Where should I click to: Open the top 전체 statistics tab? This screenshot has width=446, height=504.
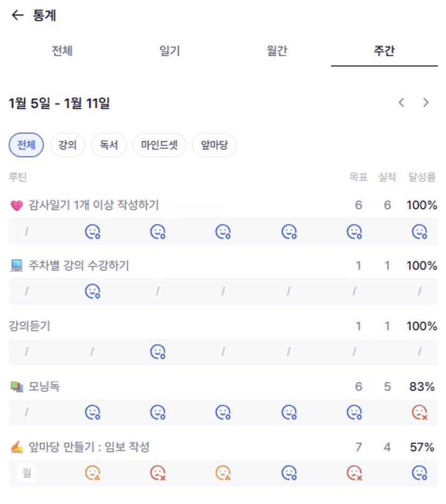[x=62, y=51]
